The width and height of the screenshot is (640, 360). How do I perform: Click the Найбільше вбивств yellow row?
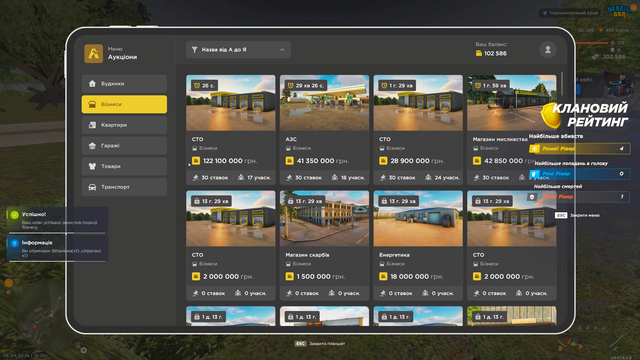[x=580, y=149]
